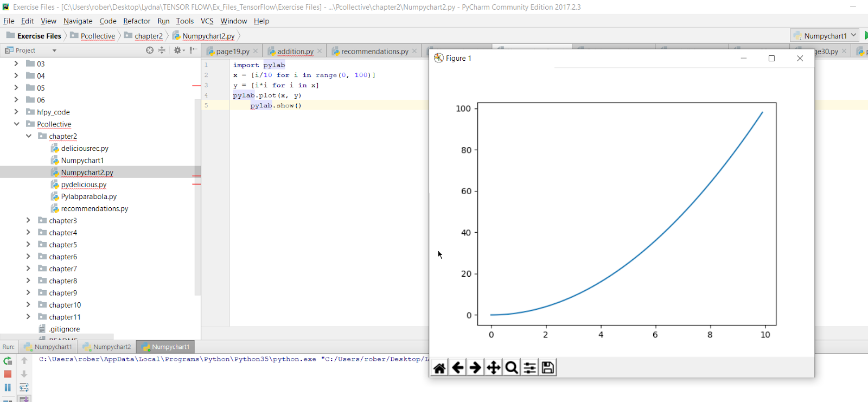Select Numpychart1 file in project tree
Viewport: 868px width, 402px height.
tap(82, 160)
